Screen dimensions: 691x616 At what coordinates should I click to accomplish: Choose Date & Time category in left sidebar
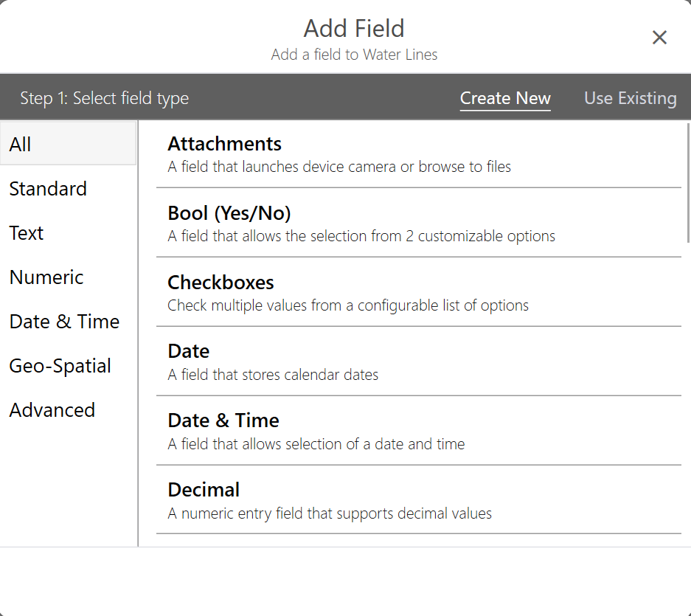[64, 322]
